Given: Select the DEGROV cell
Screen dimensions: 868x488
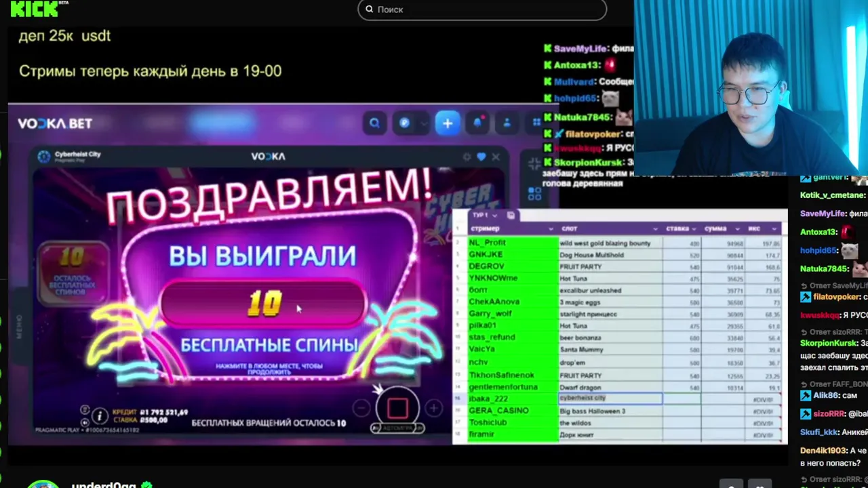Looking at the screenshot, I should (513, 266).
